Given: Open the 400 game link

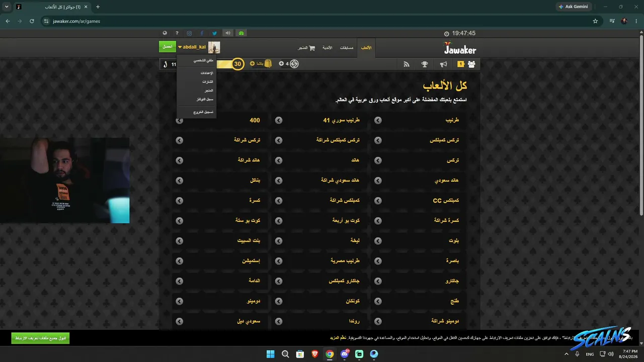Looking at the screenshot, I should (255, 121).
